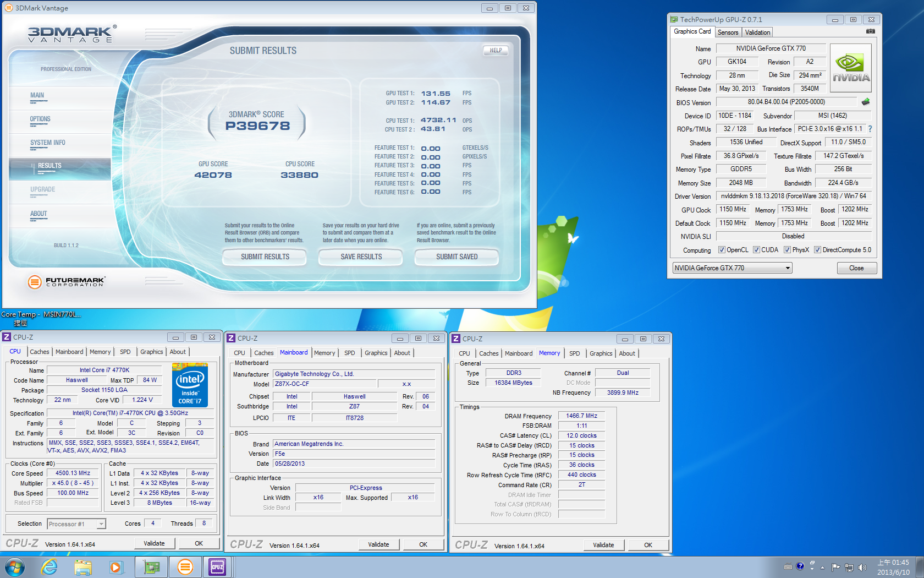Click the taskbar clock showing 01:45

click(x=893, y=568)
